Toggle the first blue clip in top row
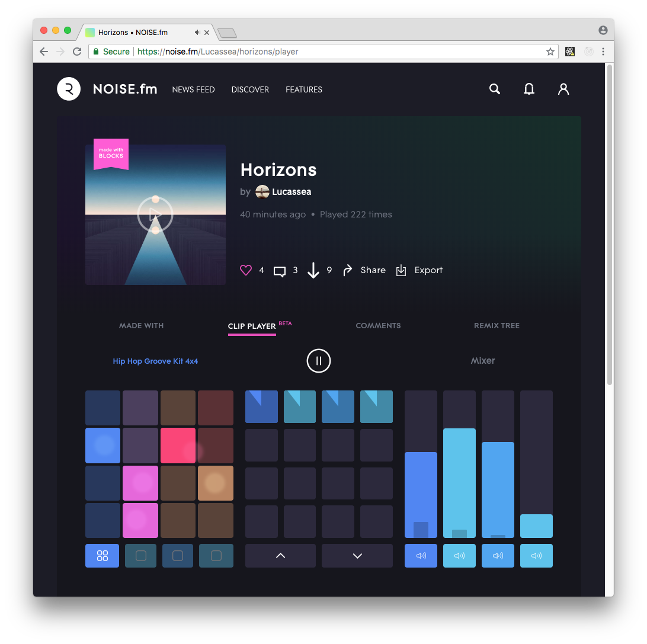Viewport: 647px width, 644px height. [x=262, y=407]
